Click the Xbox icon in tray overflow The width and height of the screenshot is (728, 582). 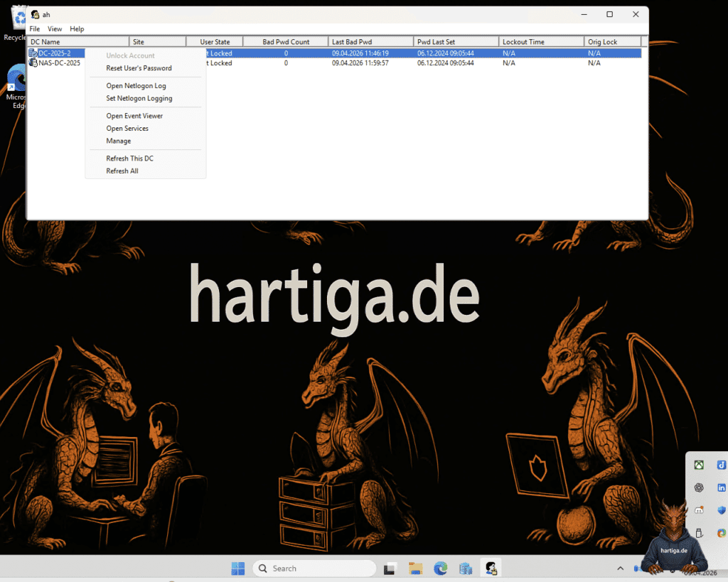(x=699, y=465)
